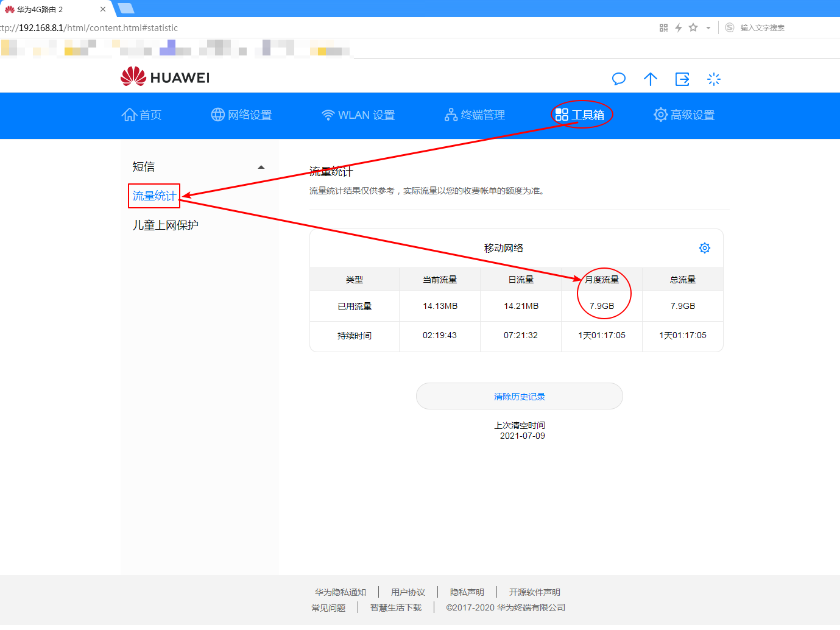Open the WLAN 设置 menu
Viewport: 840px width, 630px height.
tap(358, 115)
